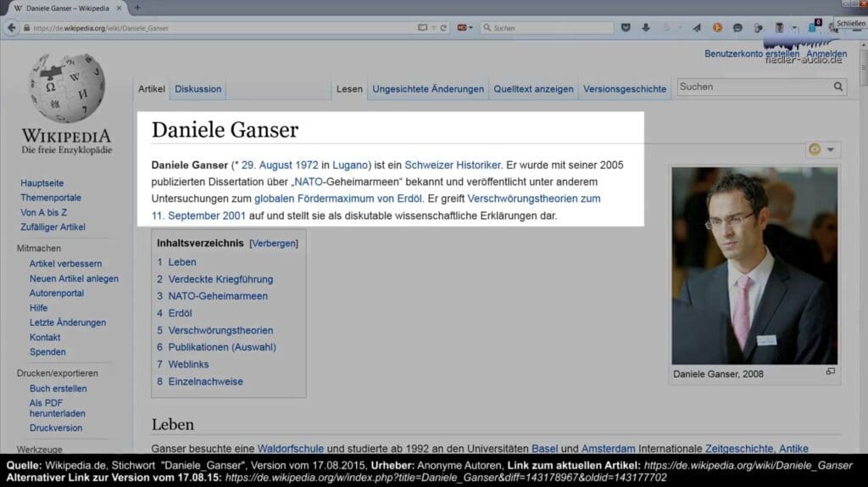Open new browser tab with plus button
Viewport: 868px width, 487px height.
(x=137, y=8)
